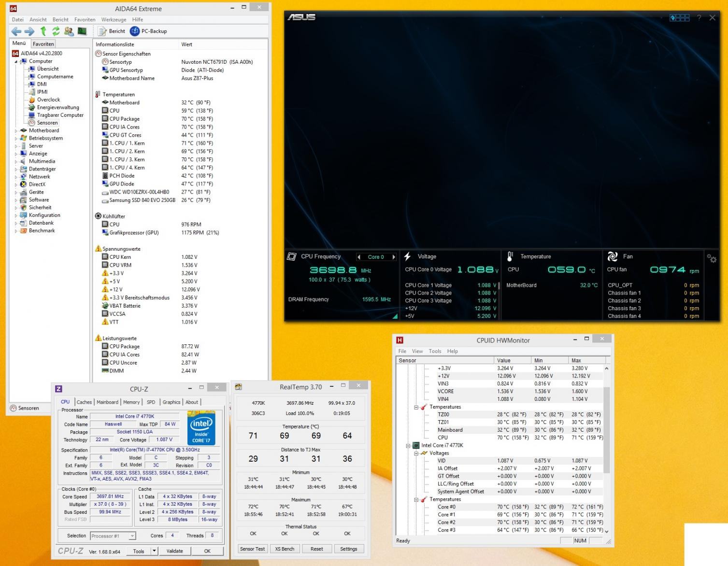Click XS Bench button in RealTemp
The width and height of the screenshot is (728, 566).
coord(285,549)
